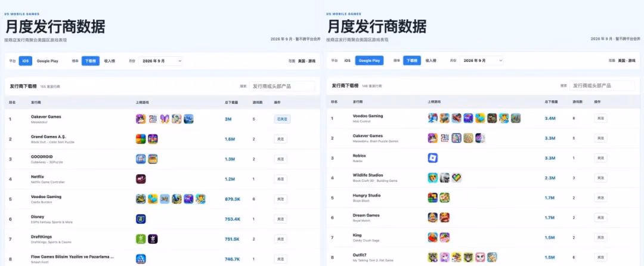Click Hungry Studio publisher name
This screenshot has height=266, width=644.
pos(367,196)
